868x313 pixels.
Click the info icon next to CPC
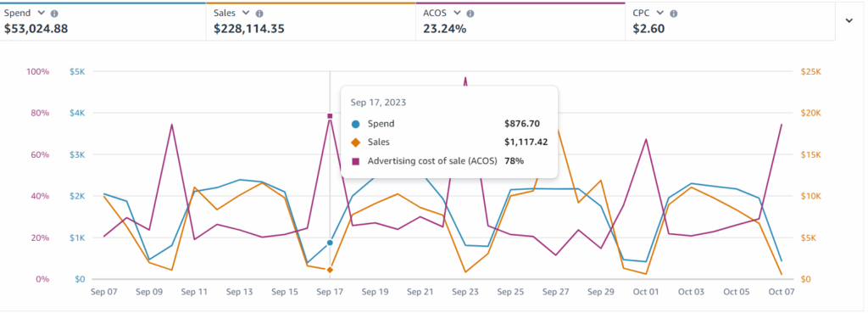(674, 14)
